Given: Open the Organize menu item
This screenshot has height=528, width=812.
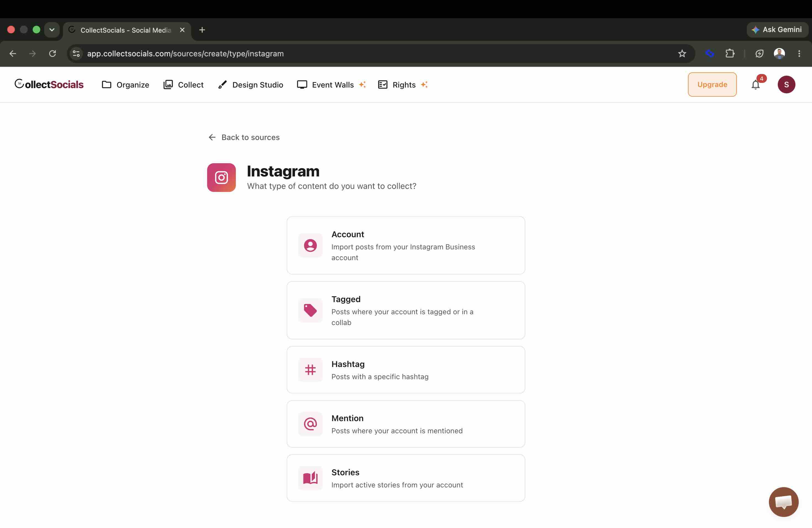Looking at the screenshot, I should [x=125, y=85].
